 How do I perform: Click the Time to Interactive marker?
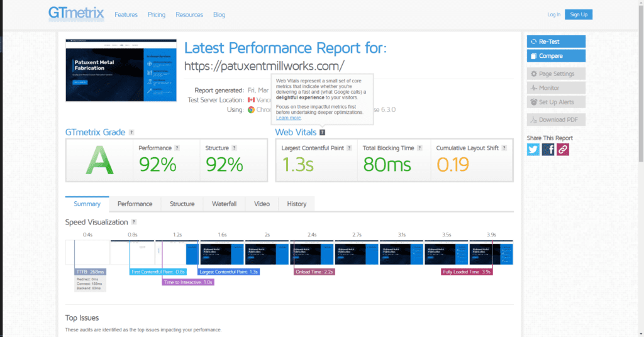pyautogui.click(x=188, y=282)
